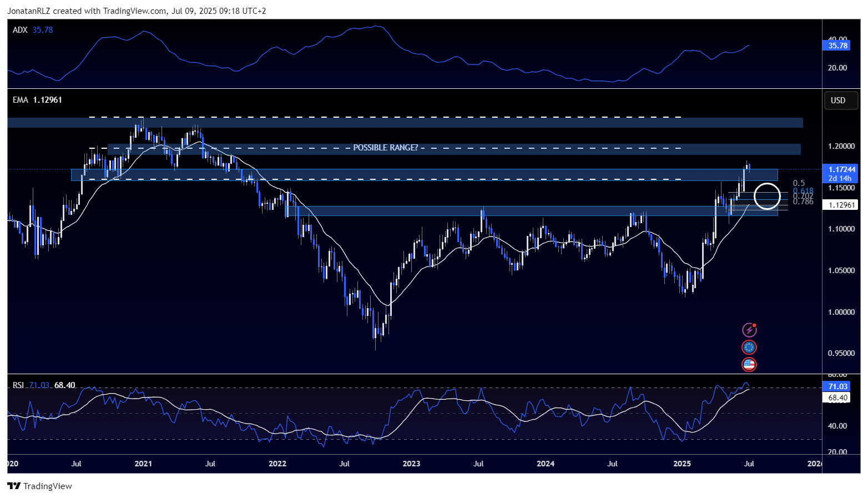
Task: Click the RSI axis label 71.03
Action: pos(837,386)
